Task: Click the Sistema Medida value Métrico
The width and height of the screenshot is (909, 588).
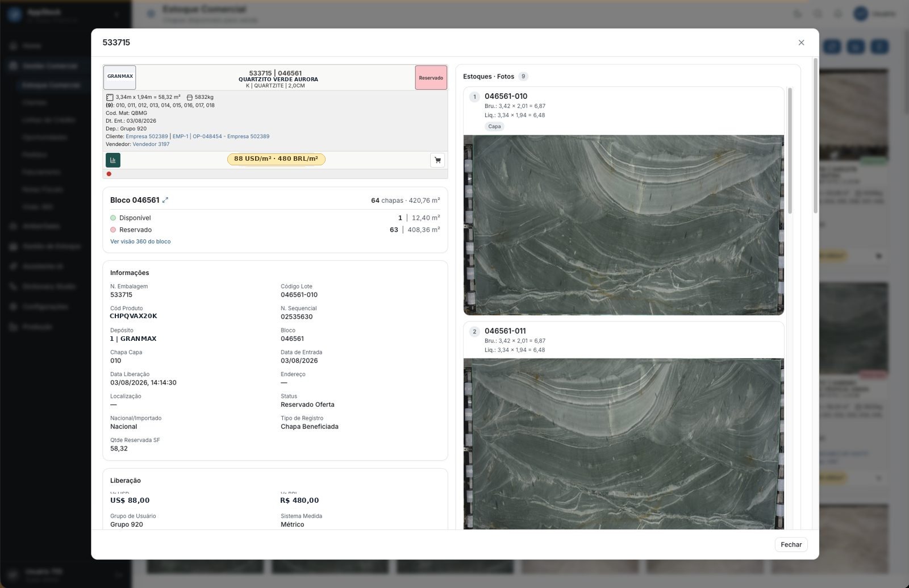Action: pos(293,524)
